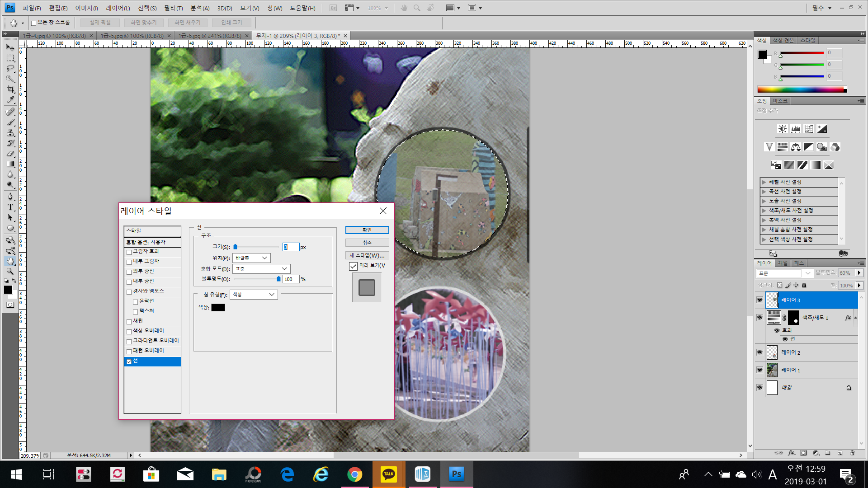868x488 pixels.
Task: Select the Zoom tool in toolbox
Action: point(10,271)
